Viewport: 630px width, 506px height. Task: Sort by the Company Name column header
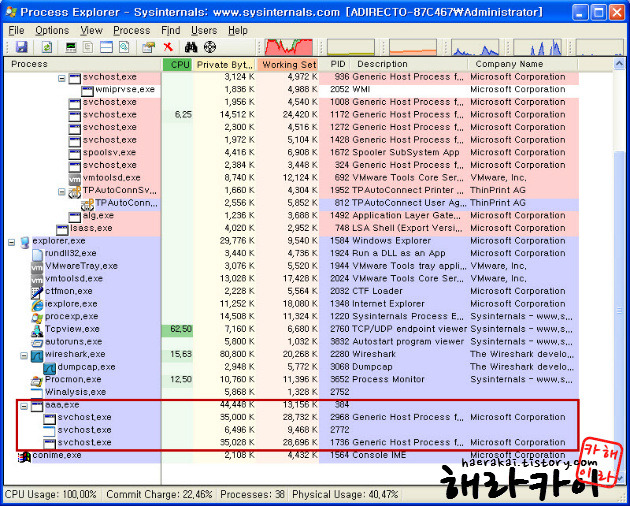(523, 64)
